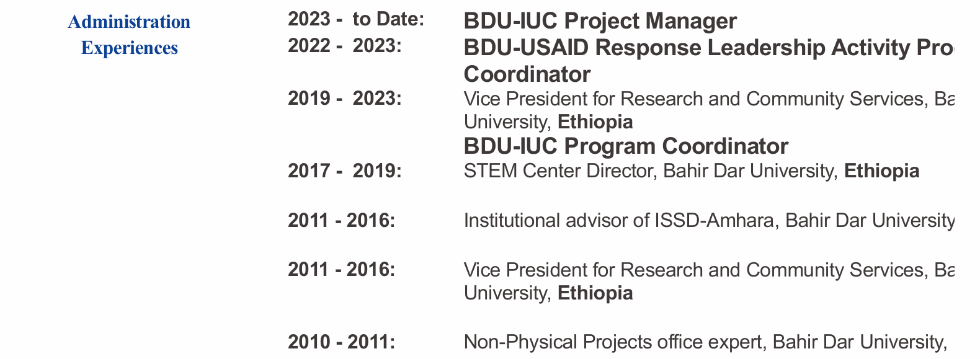Click the "2011 - 2016:" date beside Institutional advisor

coord(341,220)
